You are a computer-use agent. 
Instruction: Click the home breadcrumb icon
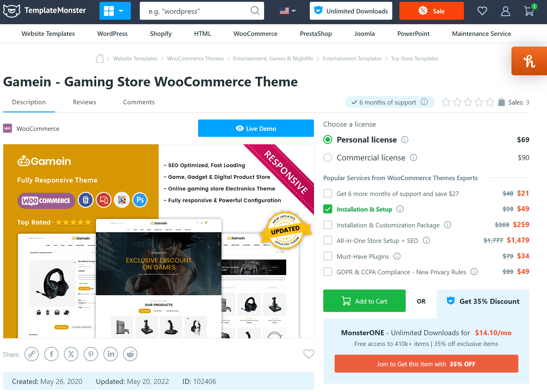pyautogui.click(x=100, y=59)
